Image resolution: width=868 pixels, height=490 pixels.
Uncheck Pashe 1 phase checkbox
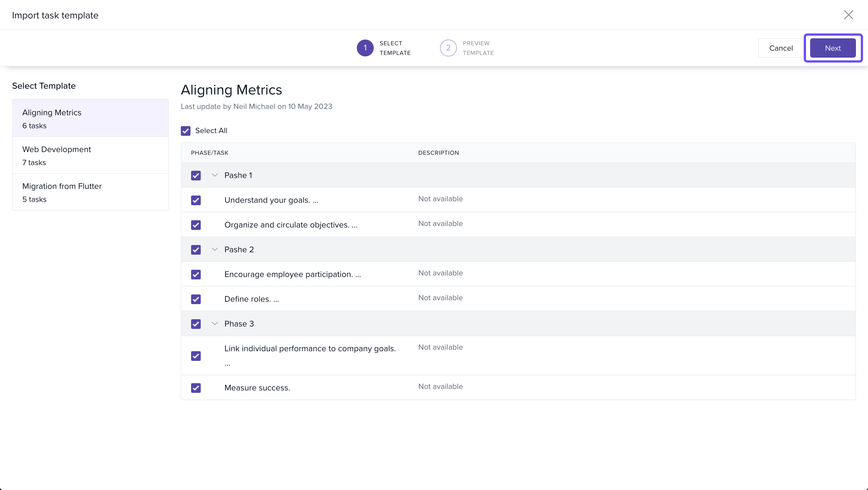tap(196, 175)
